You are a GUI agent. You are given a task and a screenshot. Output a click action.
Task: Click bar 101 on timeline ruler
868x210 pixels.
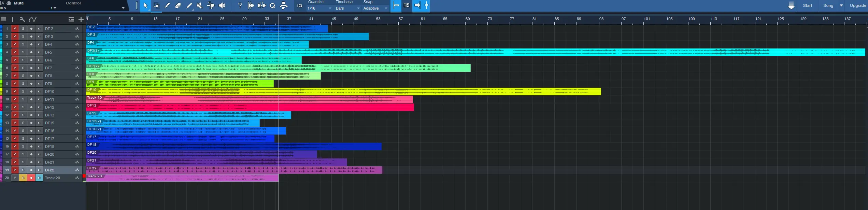pyautogui.click(x=647, y=19)
